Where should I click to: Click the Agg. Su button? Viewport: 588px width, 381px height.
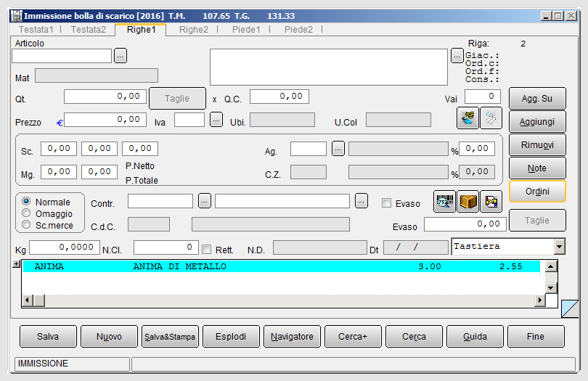pyautogui.click(x=537, y=98)
